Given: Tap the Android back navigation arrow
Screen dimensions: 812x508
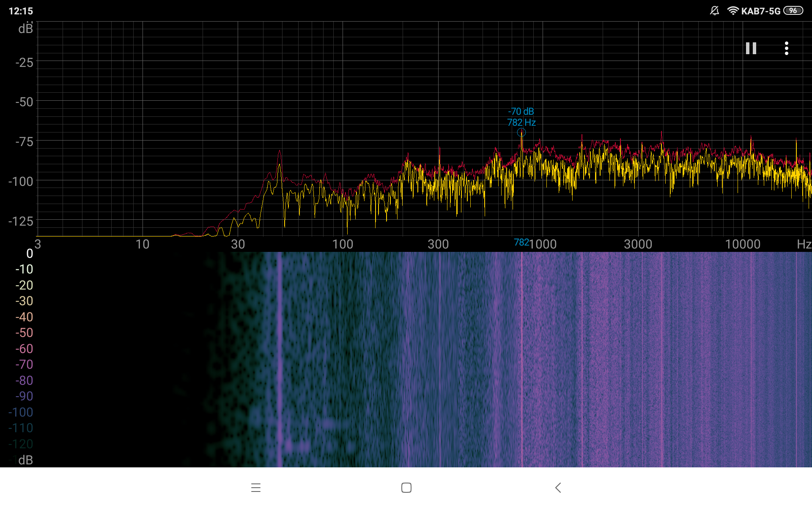Looking at the screenshot, I should point(558,488).
